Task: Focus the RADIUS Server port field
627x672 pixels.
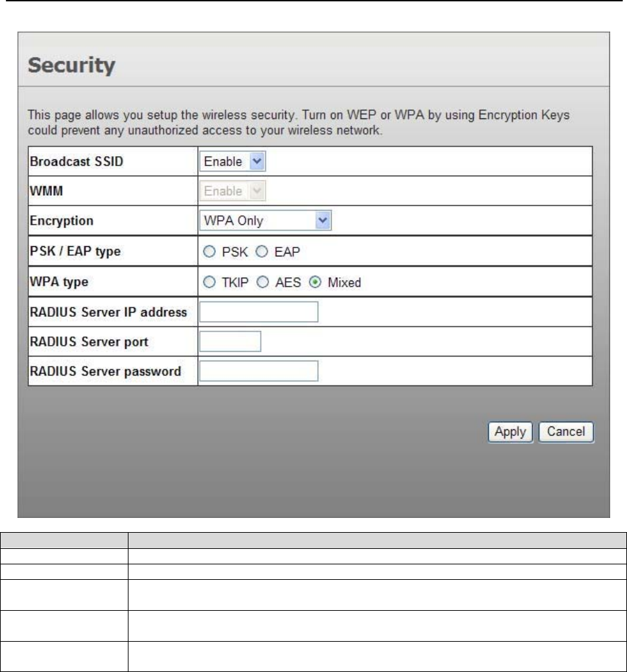Action: pyautogui.click(x=229, y=342)
